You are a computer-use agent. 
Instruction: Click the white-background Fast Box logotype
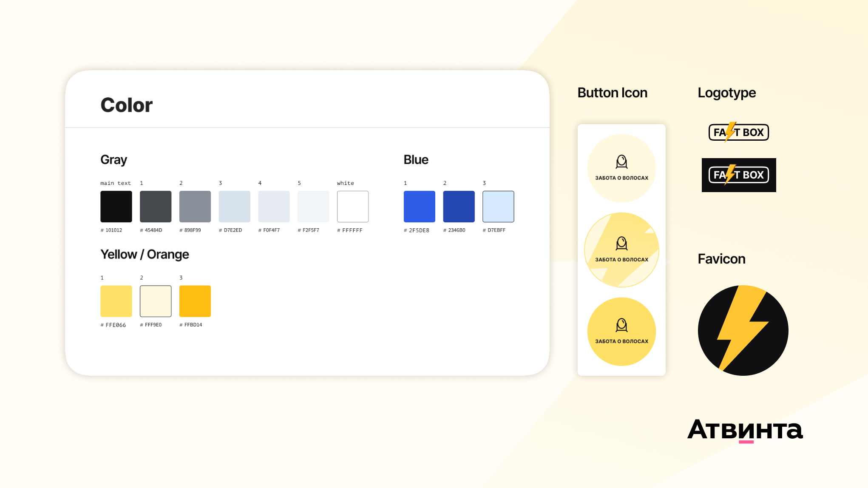click(x=739, y=132)
